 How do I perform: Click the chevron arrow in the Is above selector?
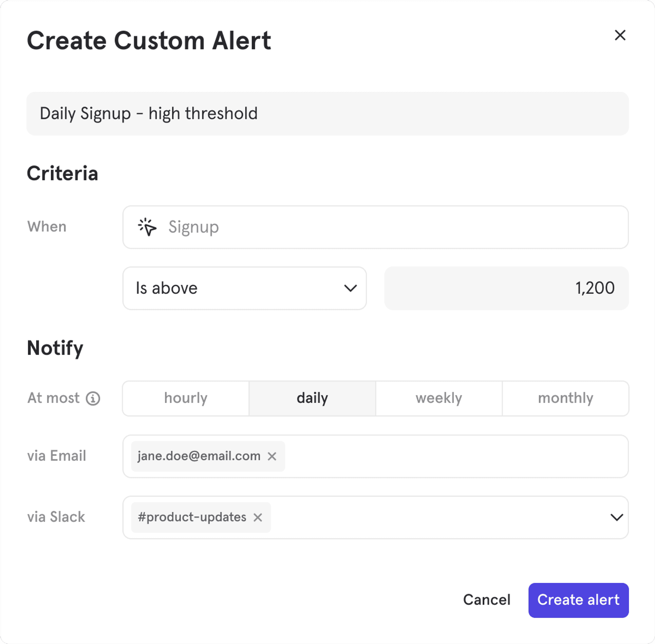coord(350,288)
